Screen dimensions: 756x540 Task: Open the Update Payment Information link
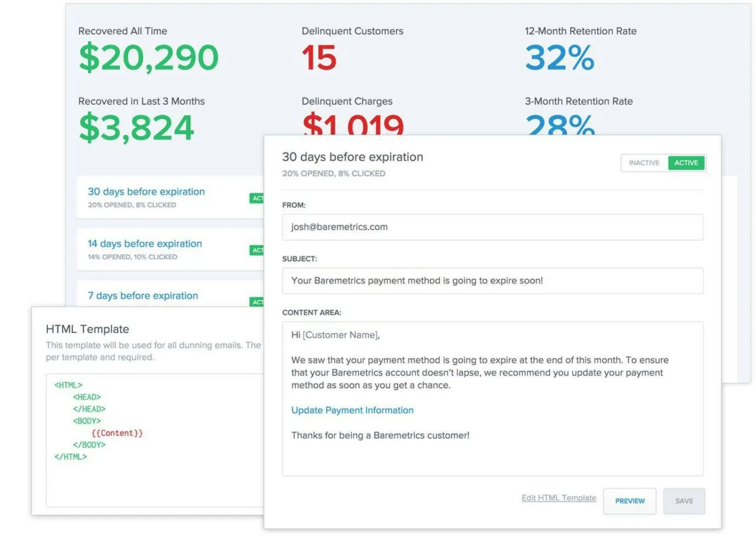[x=353, y=410]
